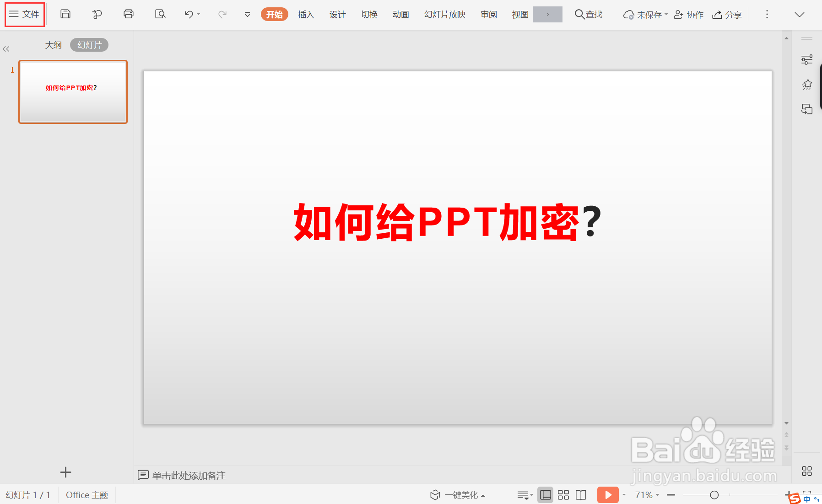
Task: Click the 分享 button
Action: (727, 14)
